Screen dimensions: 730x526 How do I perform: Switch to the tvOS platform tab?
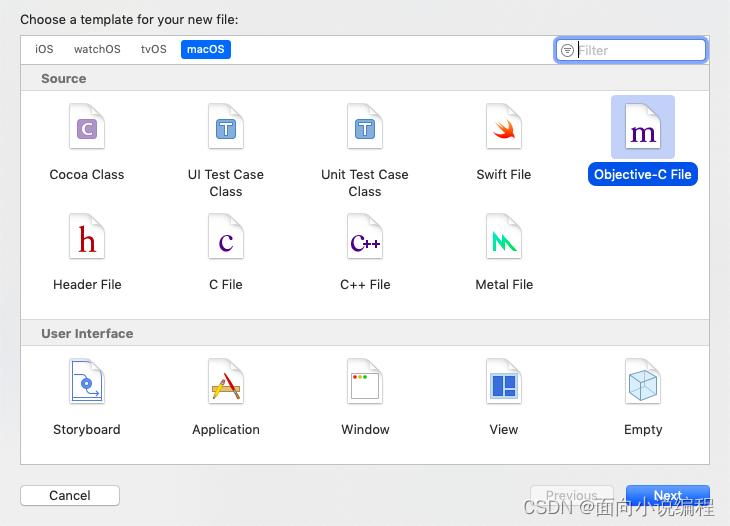click(154, 49)
